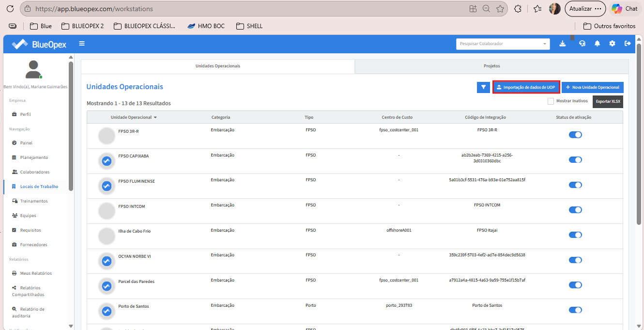Bookmark this page with star icon

(x=500, y=9)
